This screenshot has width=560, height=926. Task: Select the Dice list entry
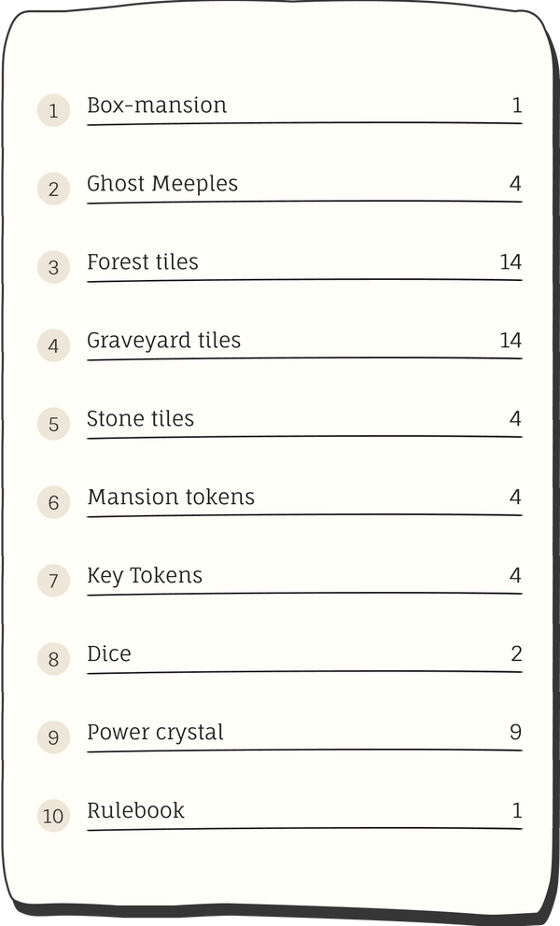tap(109, 654)
